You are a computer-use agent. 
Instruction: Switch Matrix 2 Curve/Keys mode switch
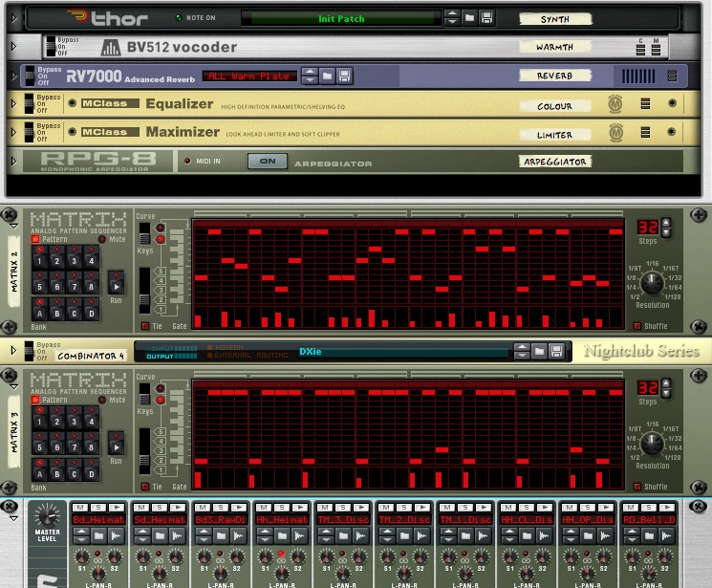(x=144, y=232)
